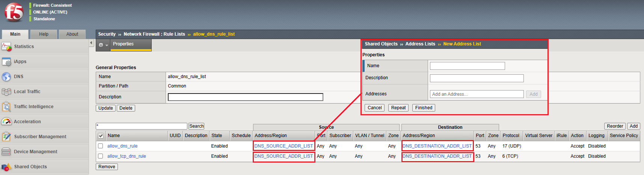Click the Shared Objects breadcrumb

(x=381, y=44)
